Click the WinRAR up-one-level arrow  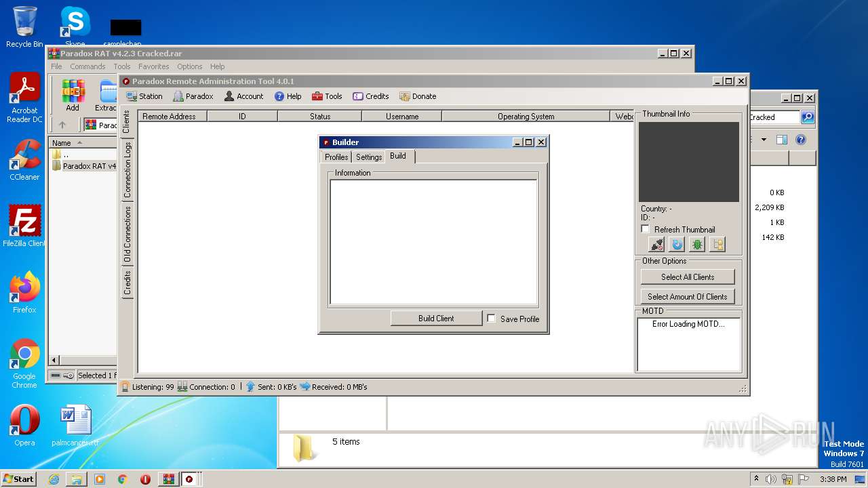(62, 125)
